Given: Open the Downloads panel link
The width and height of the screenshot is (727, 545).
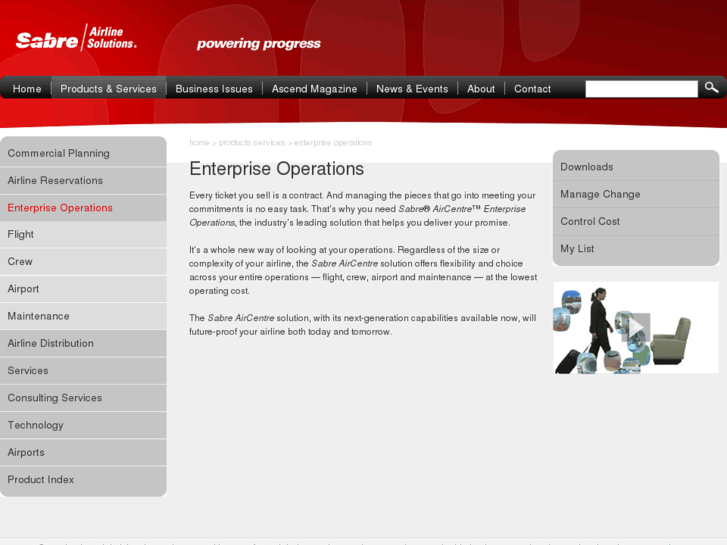Looking at the screenshot, I should 636,167.
